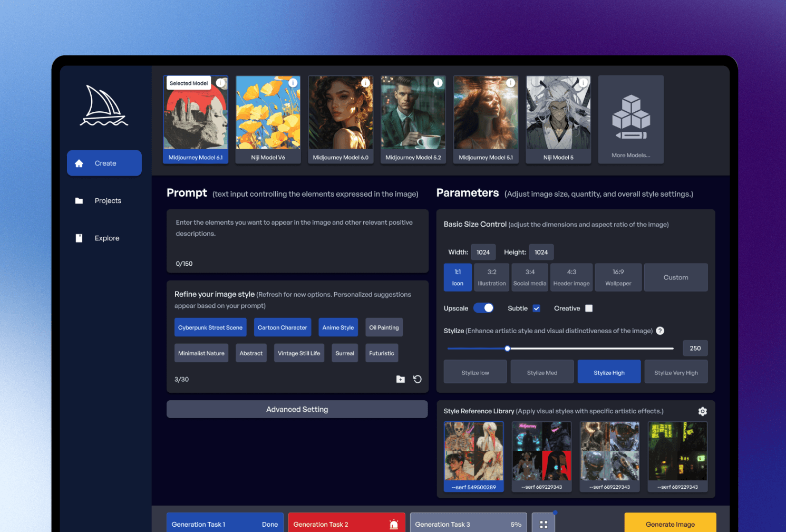The width and height of the screenshot is (786, 532).
Task: Select the Niji Model 5 thumbnail
Action: pyautogui.click(x=558, y=120)
